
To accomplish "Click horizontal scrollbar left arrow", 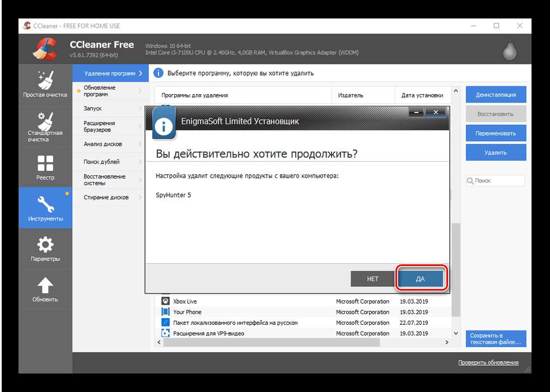I will (x=159, y=342).
